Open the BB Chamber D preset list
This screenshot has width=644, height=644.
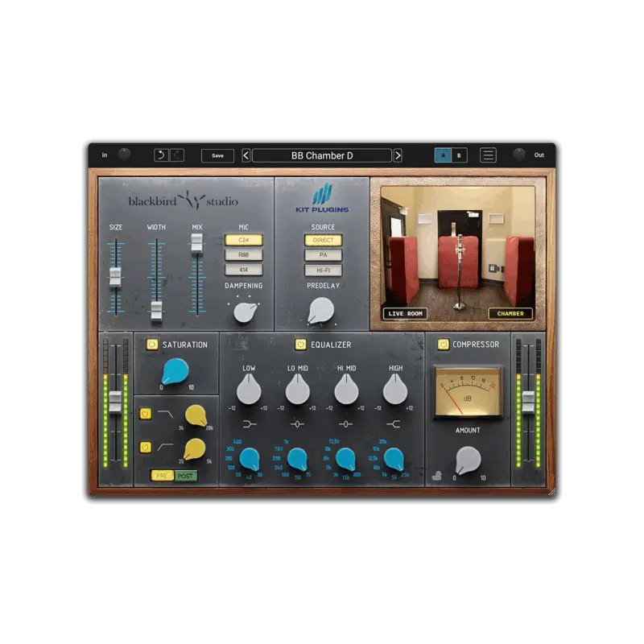coord(322,155)
